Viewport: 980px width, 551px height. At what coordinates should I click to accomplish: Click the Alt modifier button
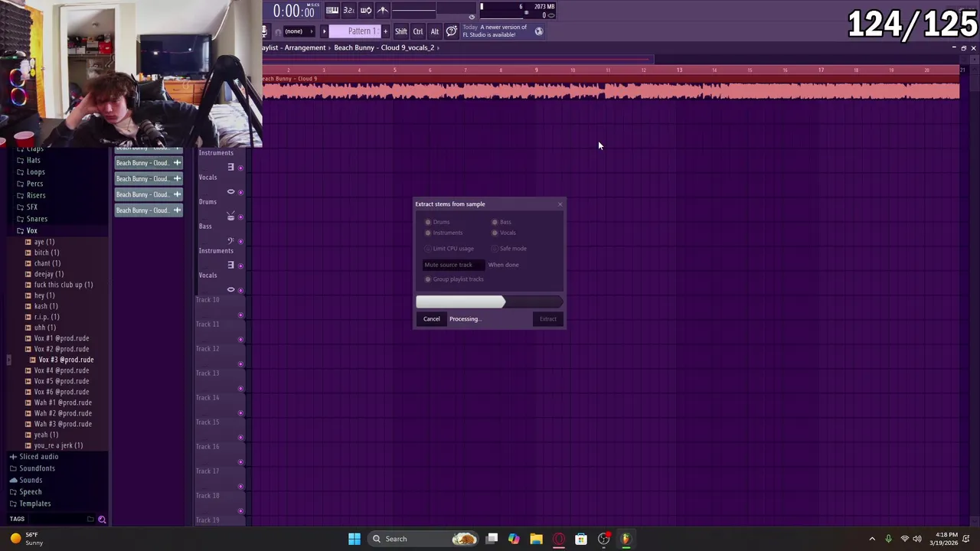pos(435,31)
